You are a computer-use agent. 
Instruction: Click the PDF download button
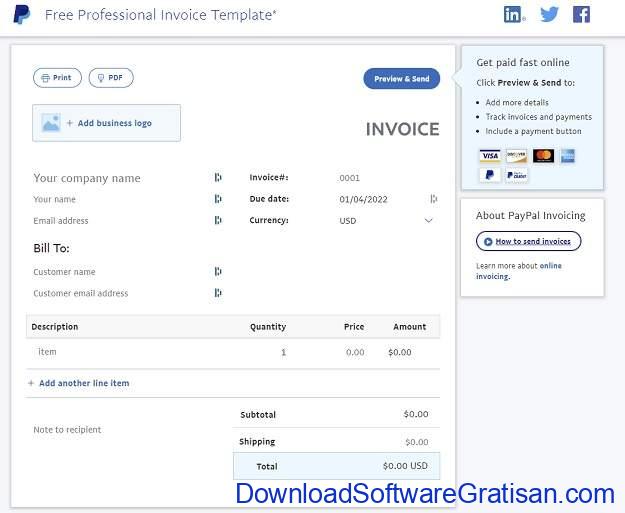click(x=111, y=78)
